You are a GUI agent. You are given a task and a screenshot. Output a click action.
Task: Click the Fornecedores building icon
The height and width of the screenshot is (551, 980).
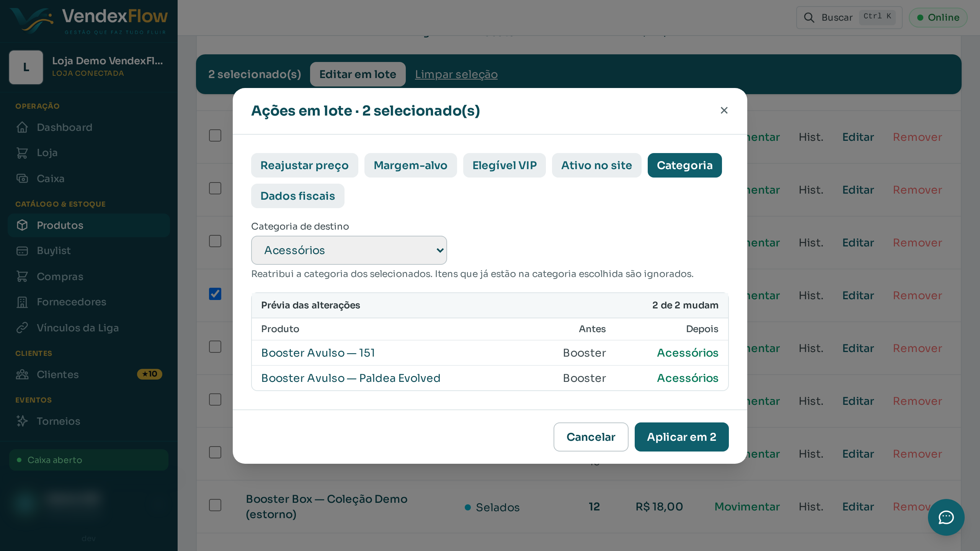coord(22,302)
